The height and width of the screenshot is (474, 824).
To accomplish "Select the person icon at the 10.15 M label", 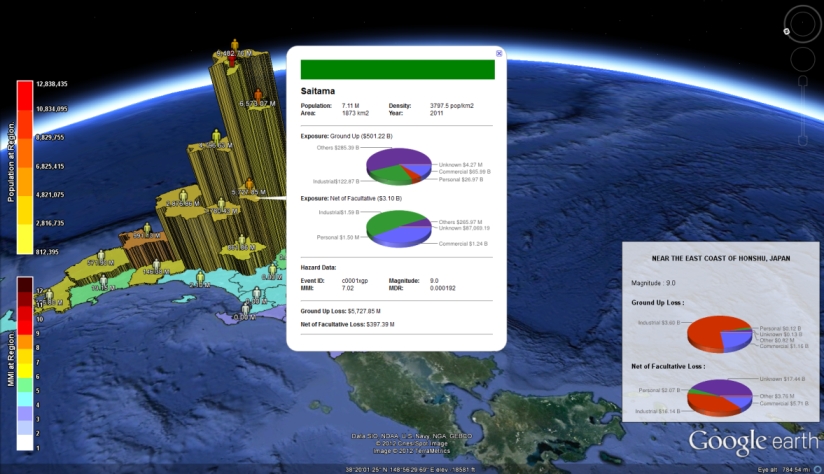I will [x=104, y=280].
